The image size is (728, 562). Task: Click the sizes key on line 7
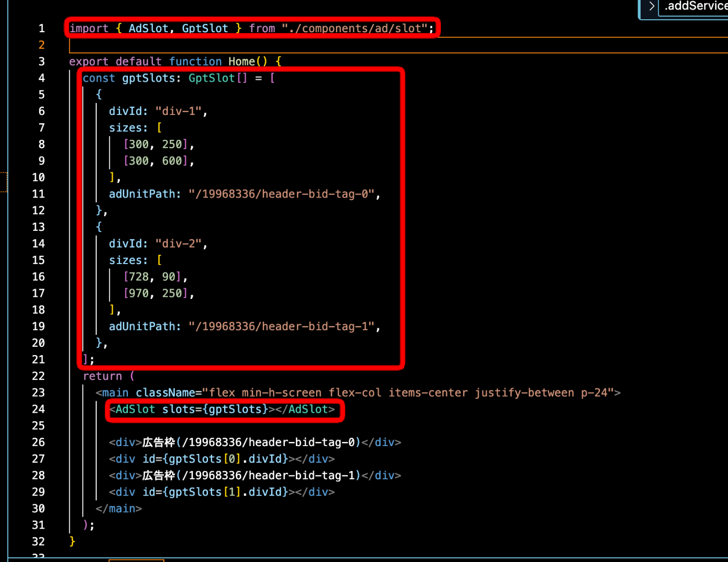click(x=125, y=128)
